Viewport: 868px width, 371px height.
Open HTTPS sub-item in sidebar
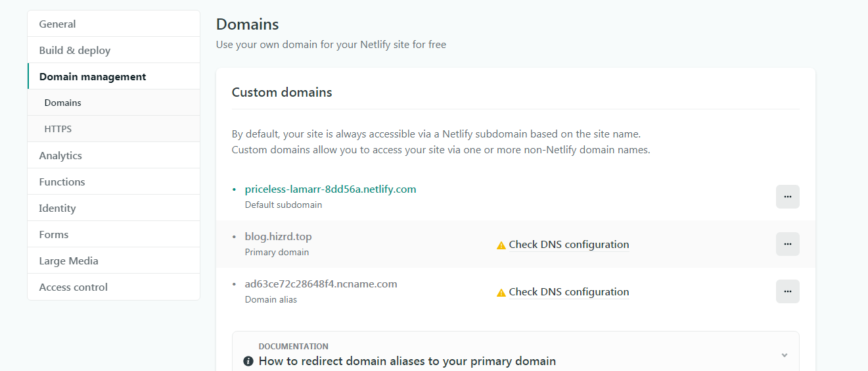[58, 130]
